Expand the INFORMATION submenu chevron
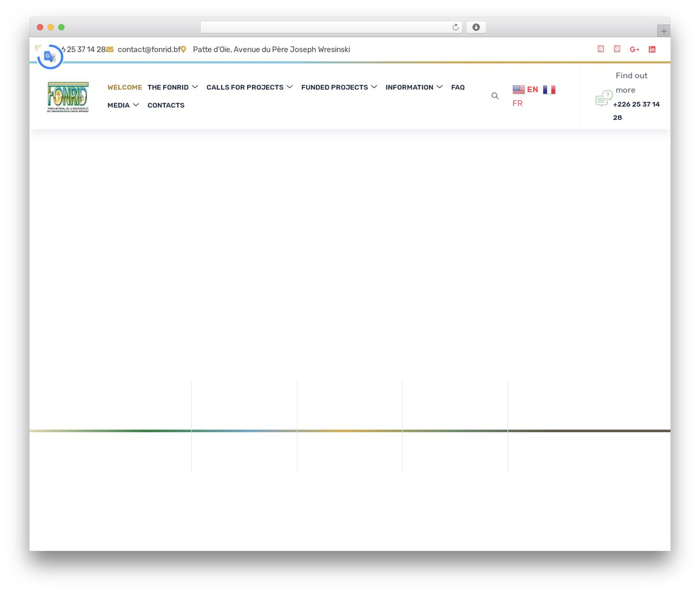This screenshot has height=593, width=700. point(440,87)
